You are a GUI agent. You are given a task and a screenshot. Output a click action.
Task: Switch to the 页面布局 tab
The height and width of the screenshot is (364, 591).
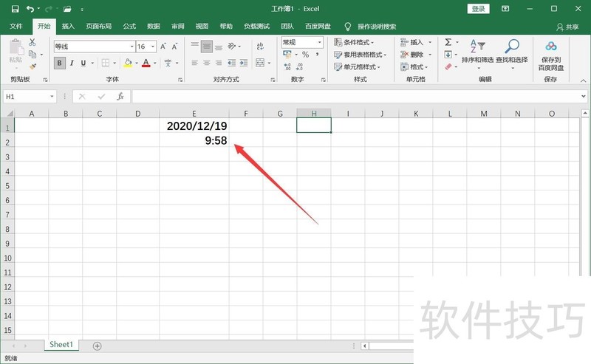pos(98,27)
